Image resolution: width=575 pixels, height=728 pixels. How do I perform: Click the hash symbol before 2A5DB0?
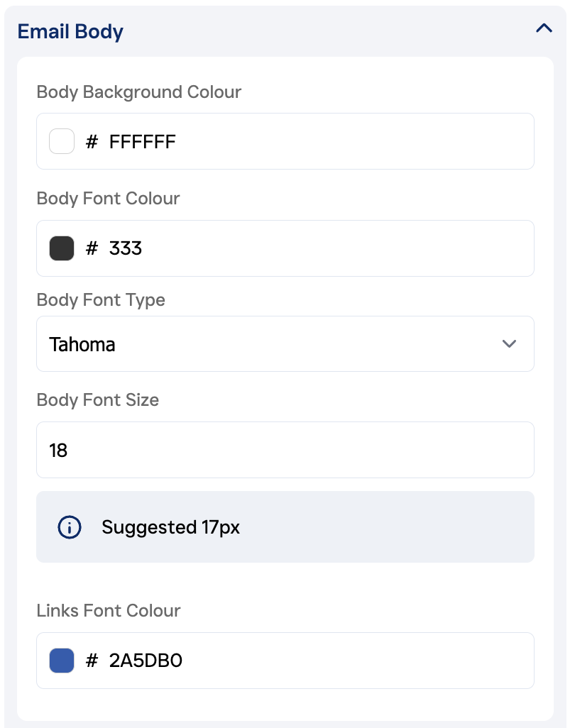pyautogui.click(x=92, y=661)
